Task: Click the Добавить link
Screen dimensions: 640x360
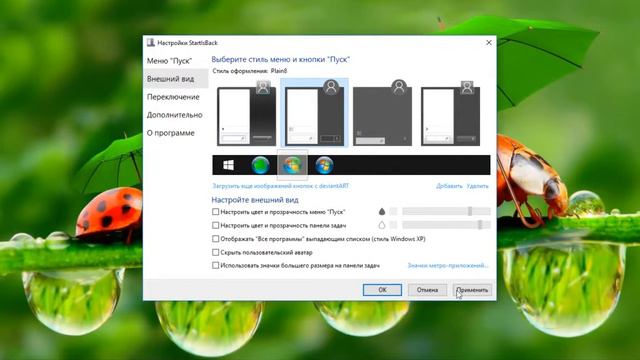Action: [x=449, y=186]
